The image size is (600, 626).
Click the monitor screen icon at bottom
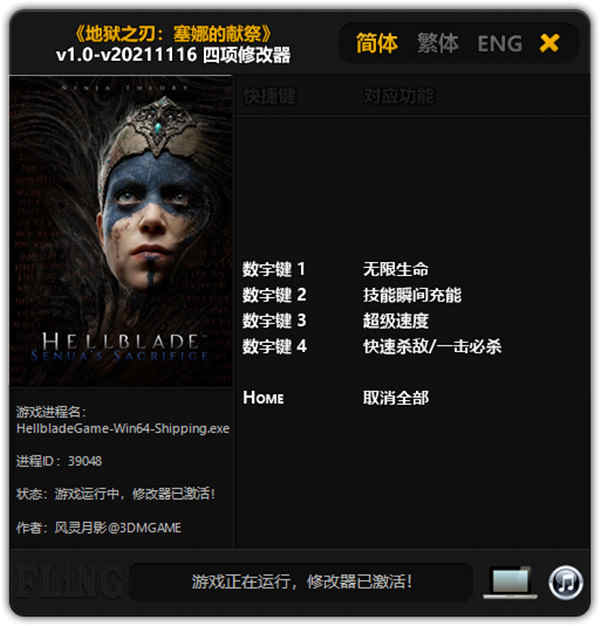(510, 582)
